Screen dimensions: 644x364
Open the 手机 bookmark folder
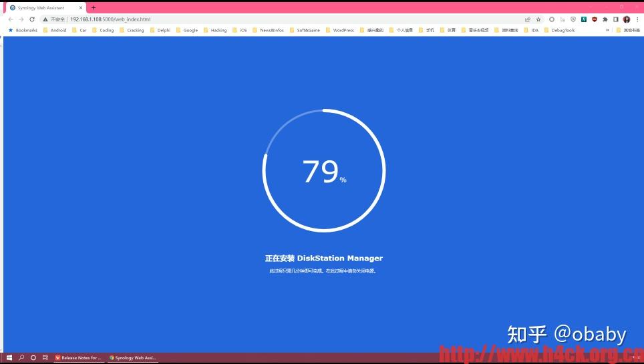(x=426, y=30)
